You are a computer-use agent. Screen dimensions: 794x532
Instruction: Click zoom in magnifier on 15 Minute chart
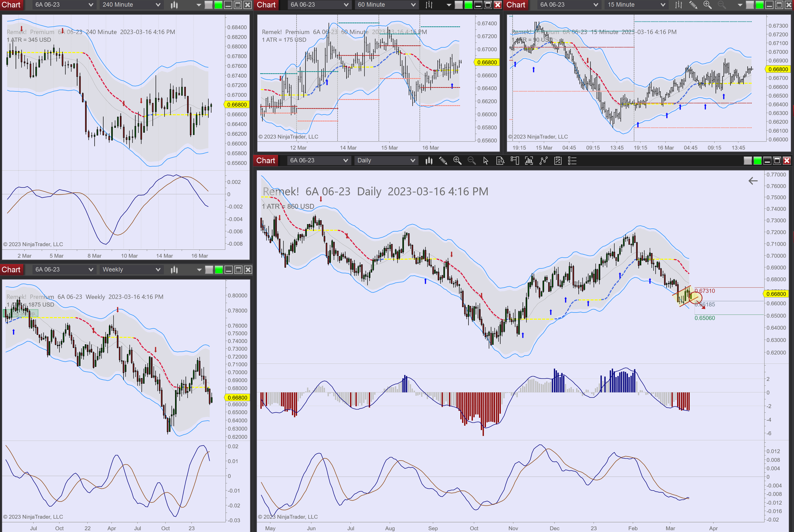[x=707, y=5]
